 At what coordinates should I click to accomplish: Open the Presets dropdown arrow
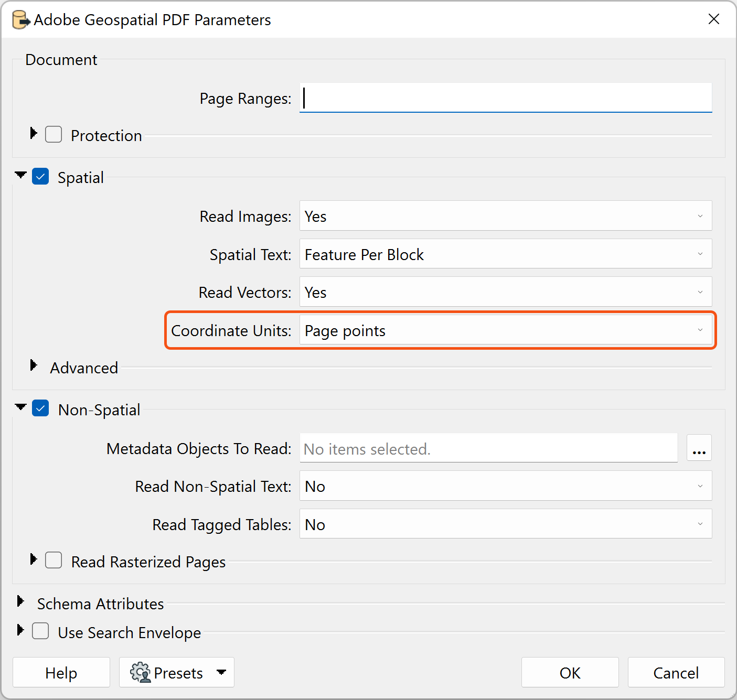pos(221,672)
